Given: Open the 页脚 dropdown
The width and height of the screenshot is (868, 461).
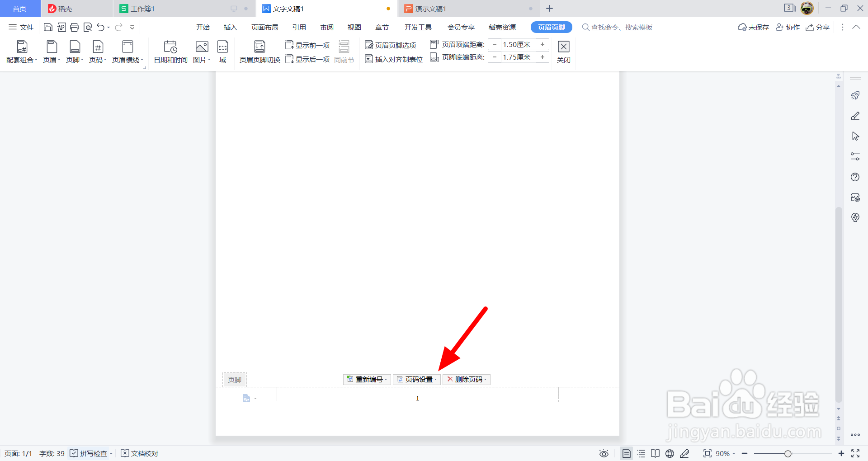Looking at the screenshot, I should 75,52.
